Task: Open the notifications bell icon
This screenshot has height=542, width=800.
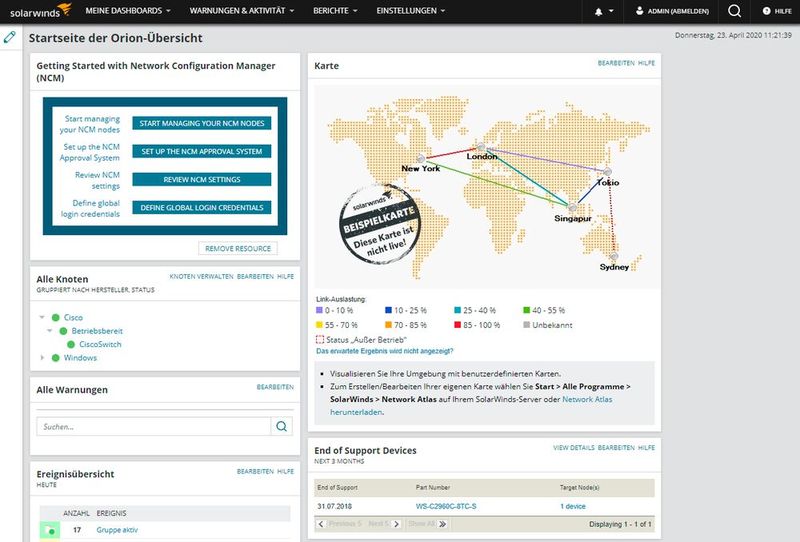Action: [598, 11]
